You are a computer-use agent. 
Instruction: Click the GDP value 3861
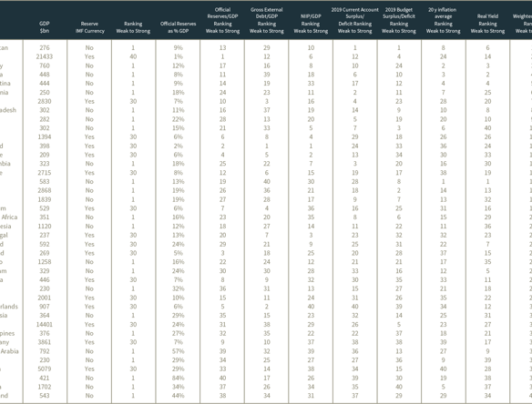(45, 342)
